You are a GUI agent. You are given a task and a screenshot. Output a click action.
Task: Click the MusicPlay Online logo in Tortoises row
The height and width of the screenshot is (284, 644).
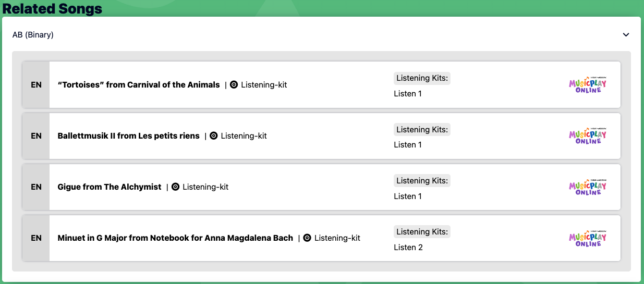pos(588,85)
